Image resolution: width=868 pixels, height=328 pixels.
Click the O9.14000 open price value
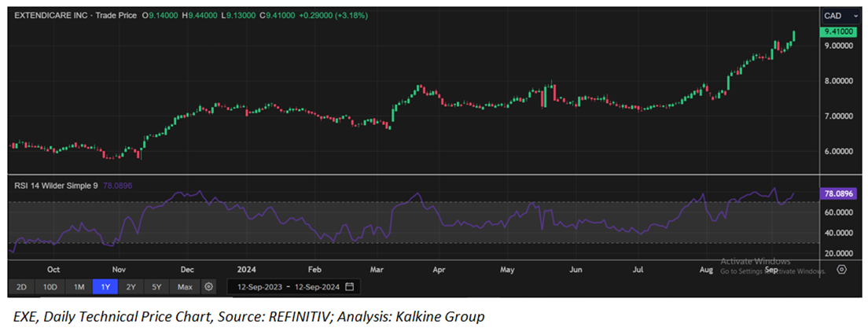[160, 16]
